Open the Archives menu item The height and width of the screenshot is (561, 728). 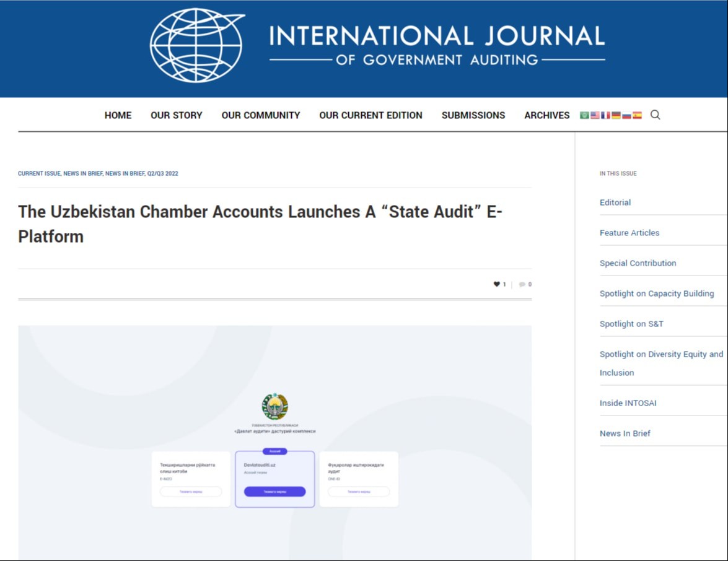tap(547, 115)
